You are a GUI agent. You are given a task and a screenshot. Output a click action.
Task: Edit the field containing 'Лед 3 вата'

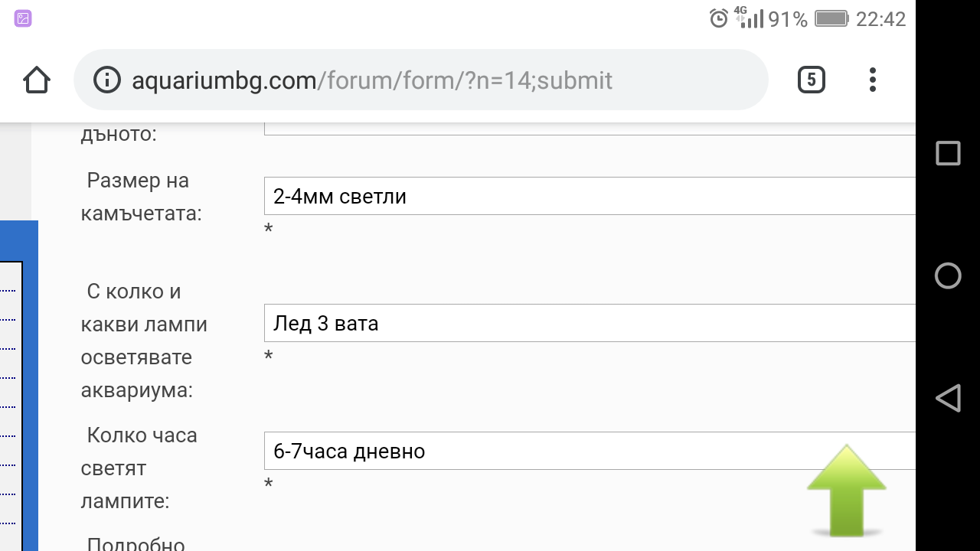590,324
